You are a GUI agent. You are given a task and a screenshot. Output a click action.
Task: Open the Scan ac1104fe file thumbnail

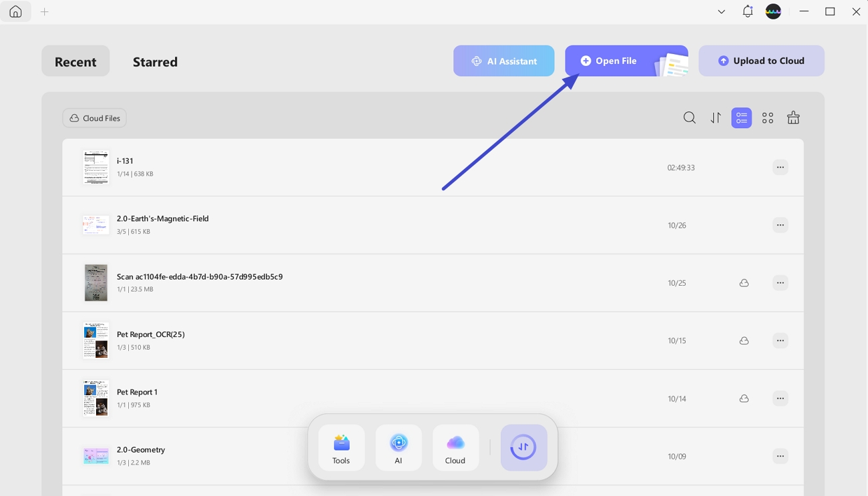click(x=96, y=282)
